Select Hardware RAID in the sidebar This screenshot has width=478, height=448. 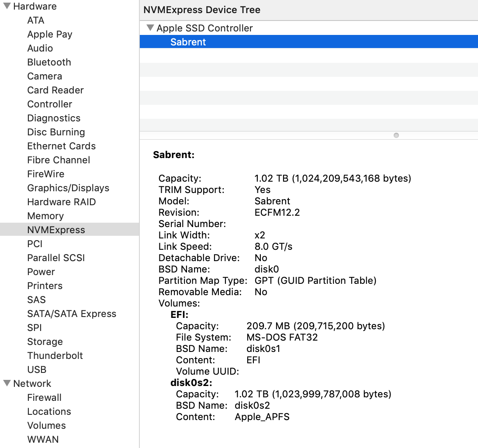point(61,202)
